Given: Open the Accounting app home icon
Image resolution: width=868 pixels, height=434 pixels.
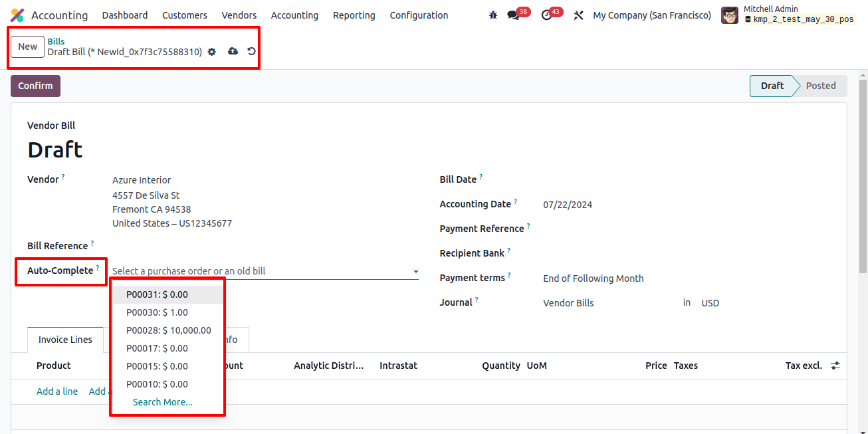Looking at the screenshot, I should point(17,15).
